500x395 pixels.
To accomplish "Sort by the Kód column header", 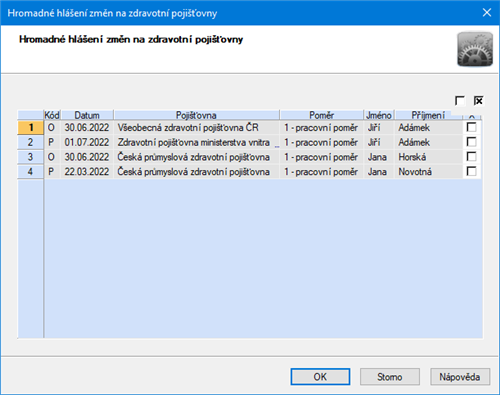I will click(x=52, y=115).
